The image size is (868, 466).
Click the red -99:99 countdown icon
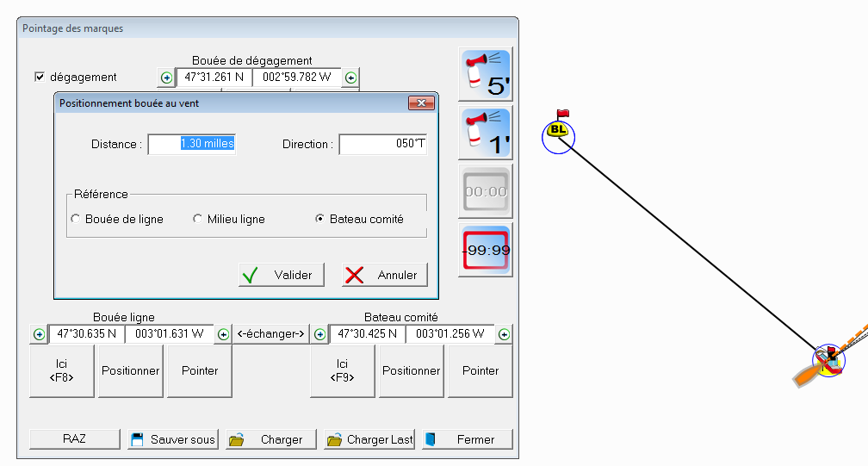coord(487,250)
